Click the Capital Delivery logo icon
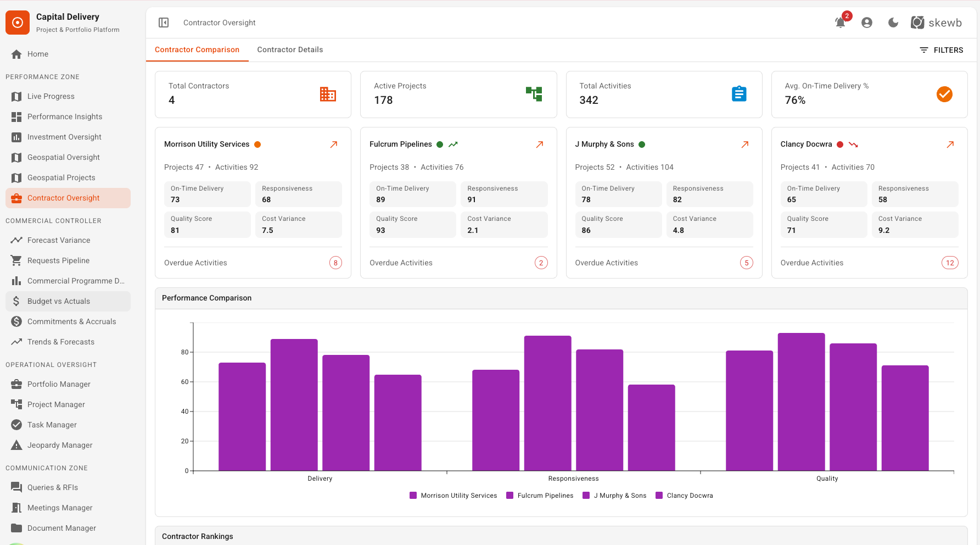Screen dimensions: 980x545 [x=18, y=23]
